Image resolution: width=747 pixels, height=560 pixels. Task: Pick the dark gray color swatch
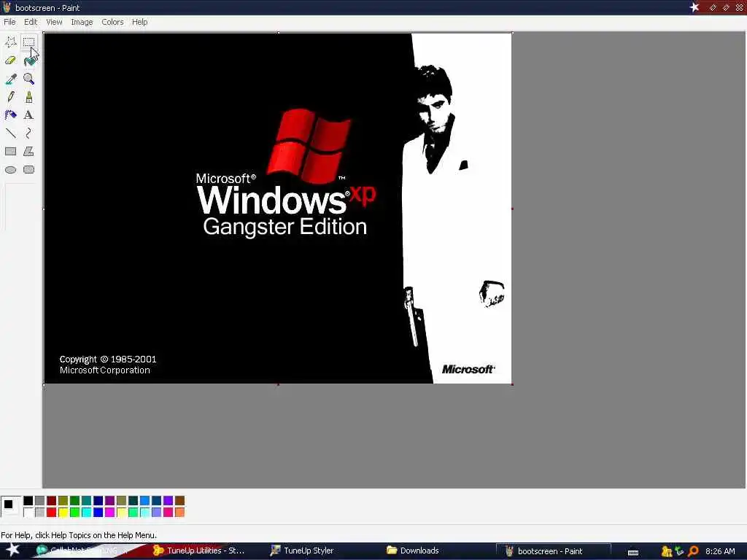pos(39,500)
